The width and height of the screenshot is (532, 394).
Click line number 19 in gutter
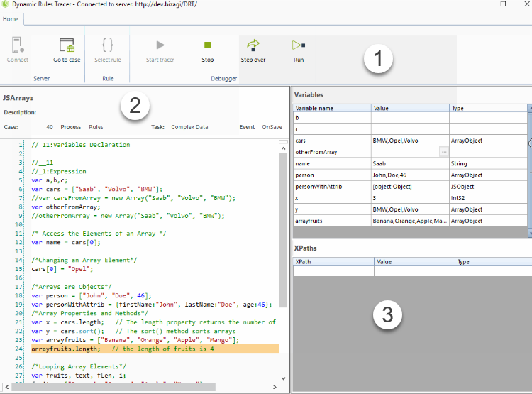pos(18,305)
